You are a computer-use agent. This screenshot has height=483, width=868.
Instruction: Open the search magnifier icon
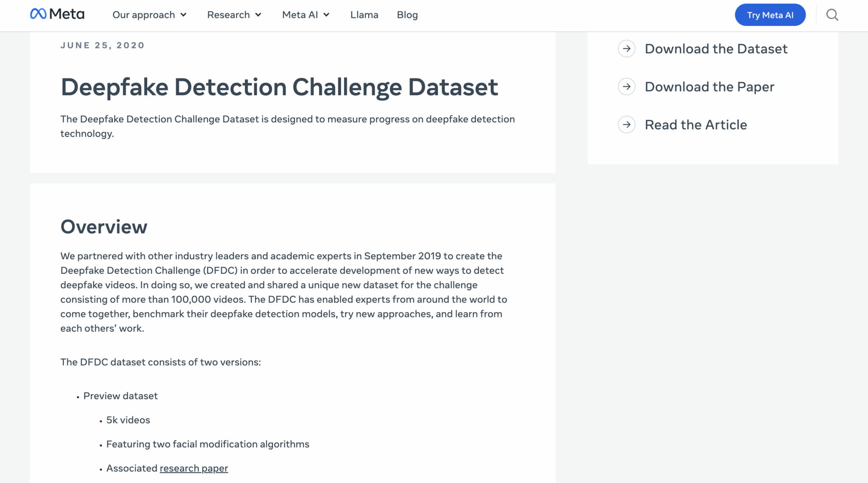(832, 15)
